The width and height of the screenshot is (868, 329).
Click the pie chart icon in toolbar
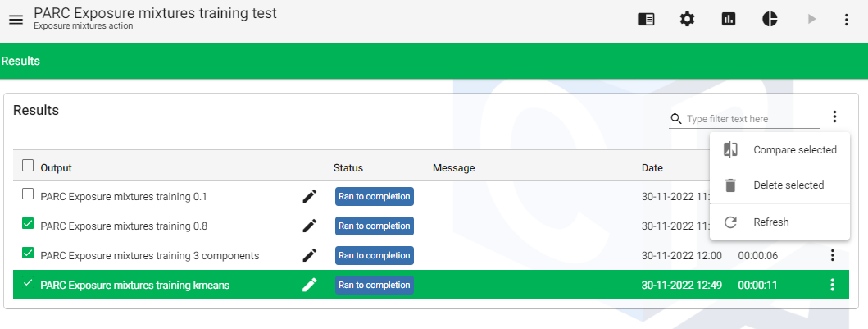click(x=770, y=20)
